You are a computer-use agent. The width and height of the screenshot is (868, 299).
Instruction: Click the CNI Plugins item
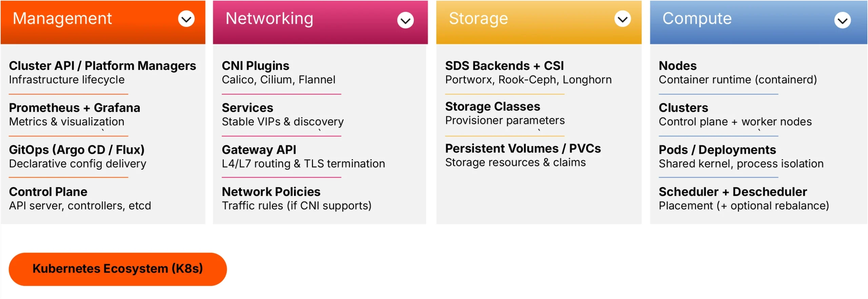click(255, 66)
